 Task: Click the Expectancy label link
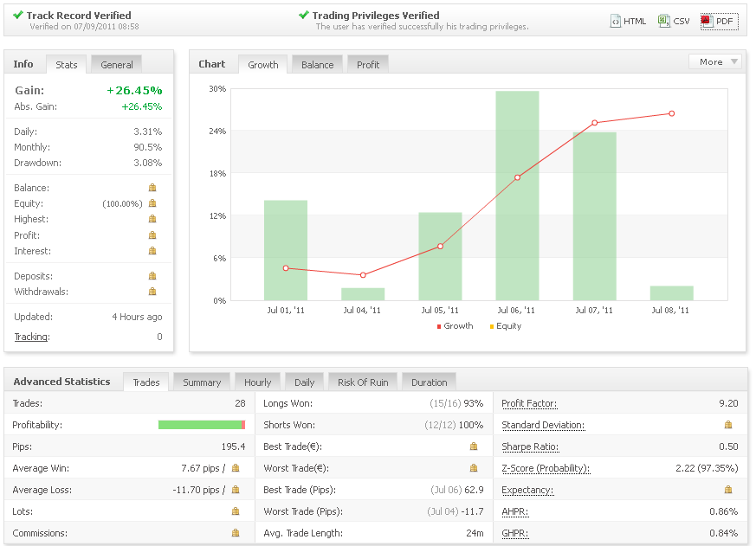pyautogui.click(x=527, y=490)
